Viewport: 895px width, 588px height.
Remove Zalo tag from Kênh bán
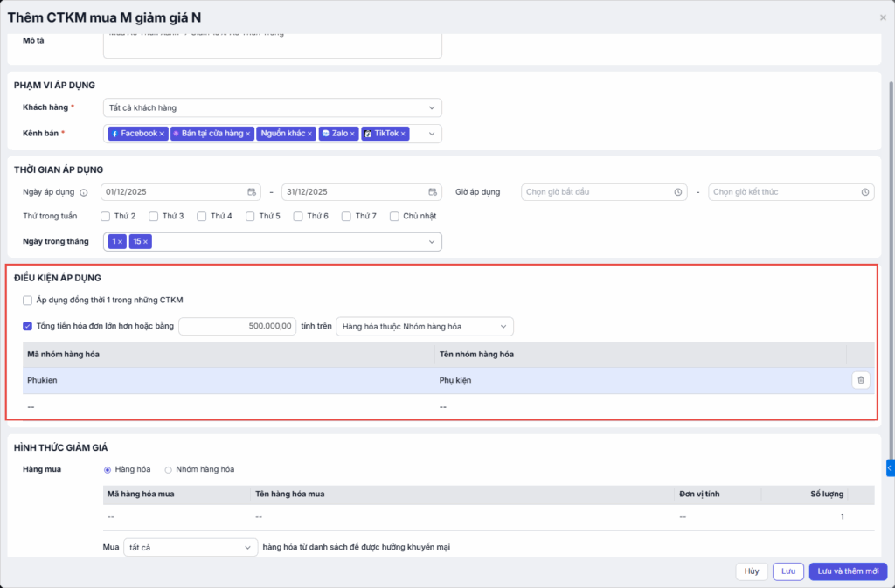353,134
